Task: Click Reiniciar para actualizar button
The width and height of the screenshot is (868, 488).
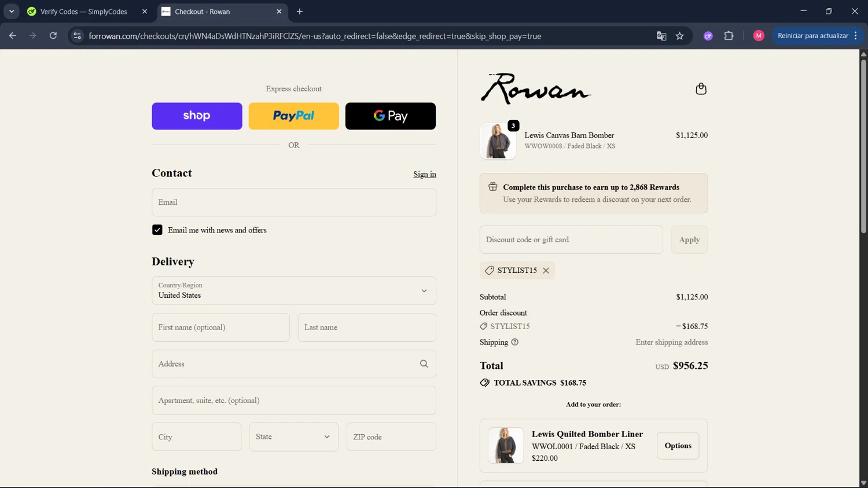Action: point(812,36)
